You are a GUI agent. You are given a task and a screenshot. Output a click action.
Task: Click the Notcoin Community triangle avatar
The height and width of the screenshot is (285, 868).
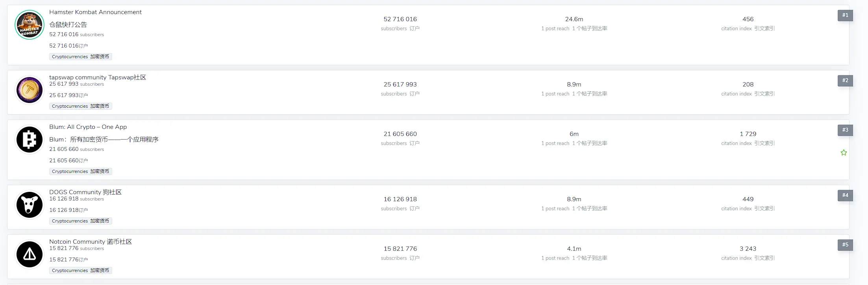pos(30,254)
